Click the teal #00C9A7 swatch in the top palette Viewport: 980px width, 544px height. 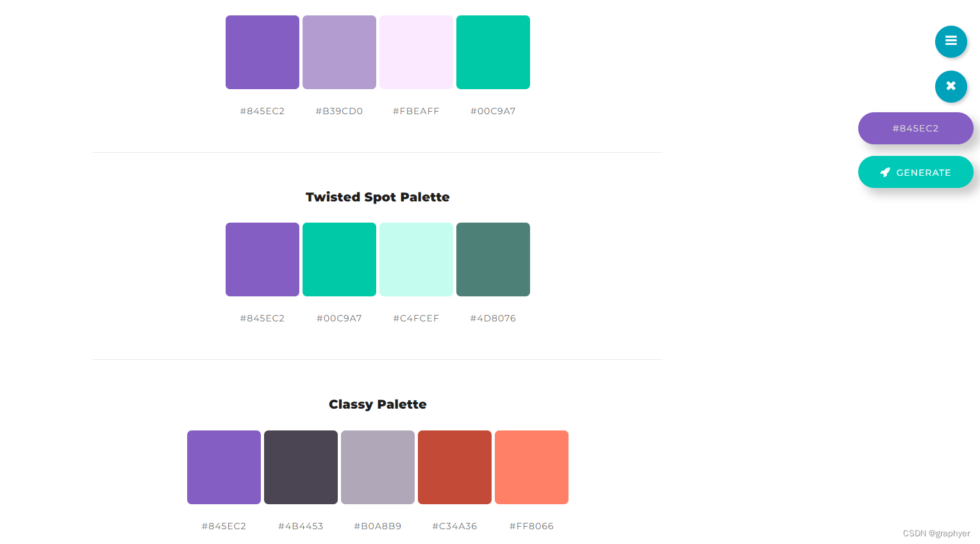pyautogui.click(x=493, y=52)
